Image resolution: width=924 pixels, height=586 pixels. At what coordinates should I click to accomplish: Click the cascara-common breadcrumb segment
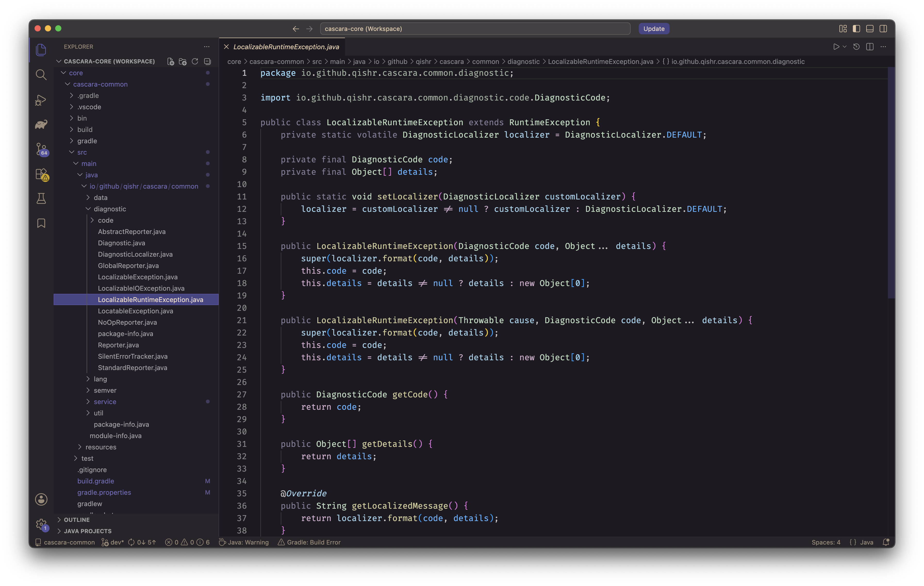276,61
